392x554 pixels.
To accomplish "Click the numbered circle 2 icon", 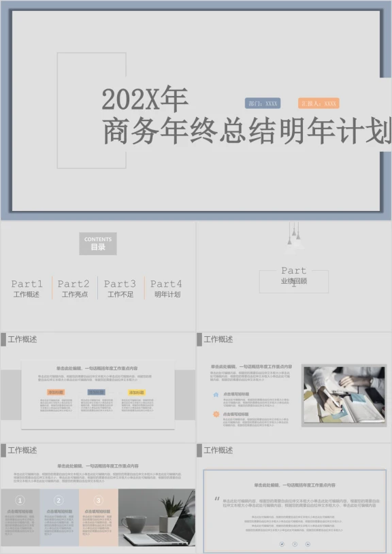I will pos(59,500).
